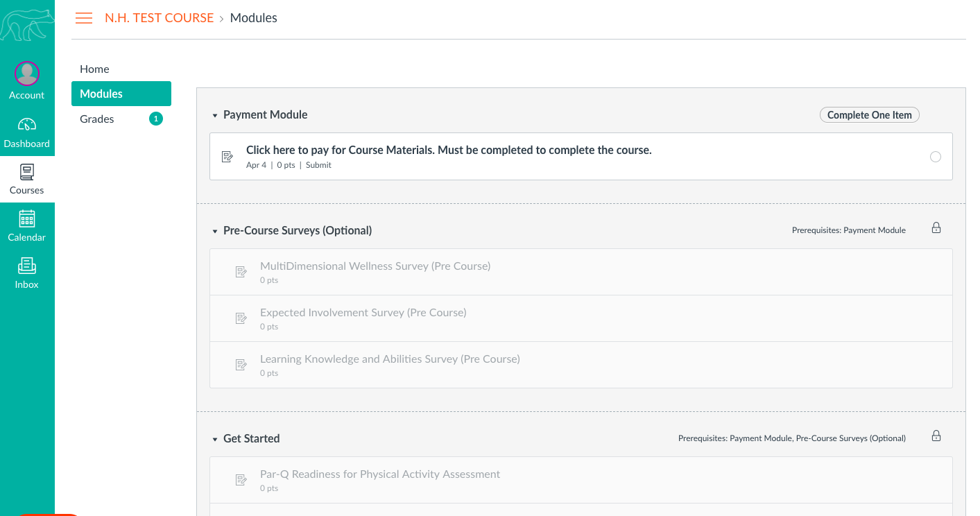Click 'Prerequisites: Payment Module' text
The width and height of the screenshot is (980, 516).
point(849,230)
